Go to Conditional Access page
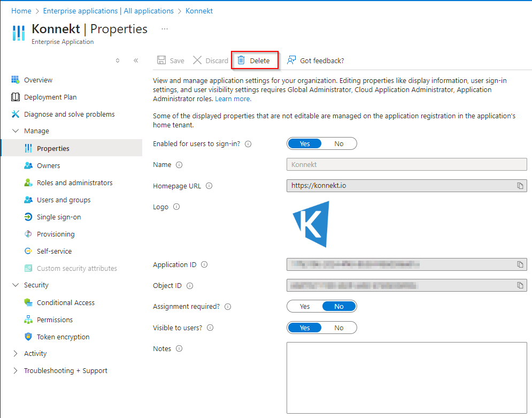 (x=65, y=302)
